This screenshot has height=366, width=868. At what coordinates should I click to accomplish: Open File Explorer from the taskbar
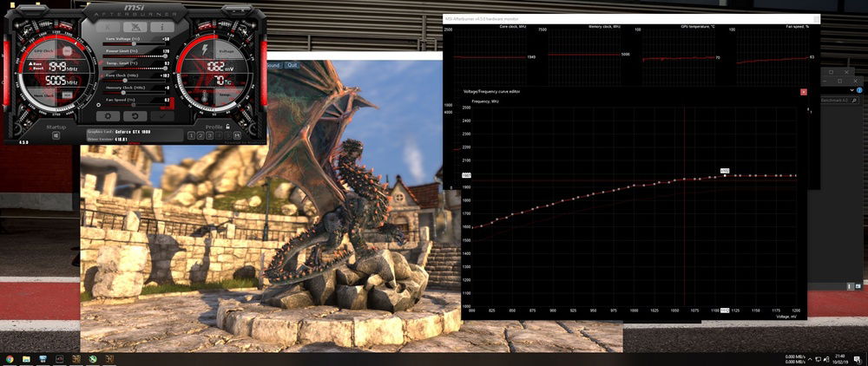tap(27, 359)
